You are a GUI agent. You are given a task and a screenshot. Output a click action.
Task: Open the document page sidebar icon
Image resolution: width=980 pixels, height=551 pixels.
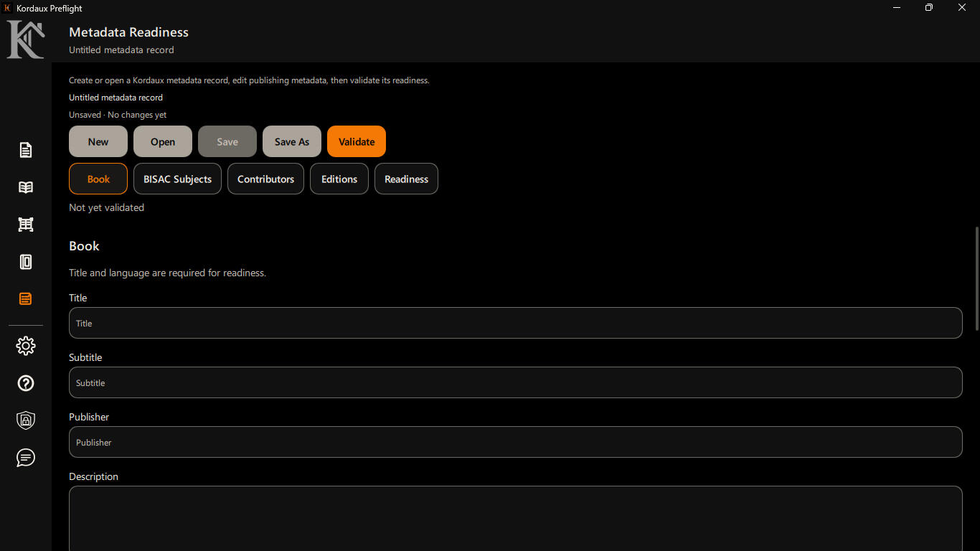[x=26, y=150]
